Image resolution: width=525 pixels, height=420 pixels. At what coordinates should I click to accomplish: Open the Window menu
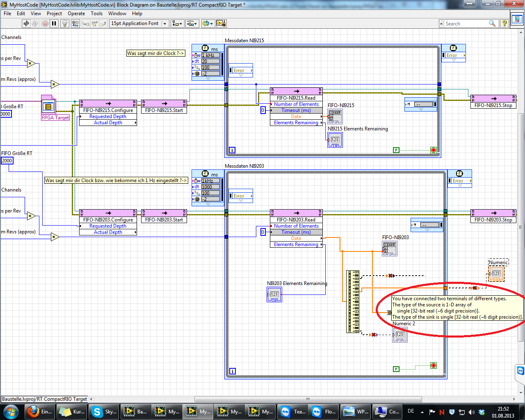click(117, 14)
